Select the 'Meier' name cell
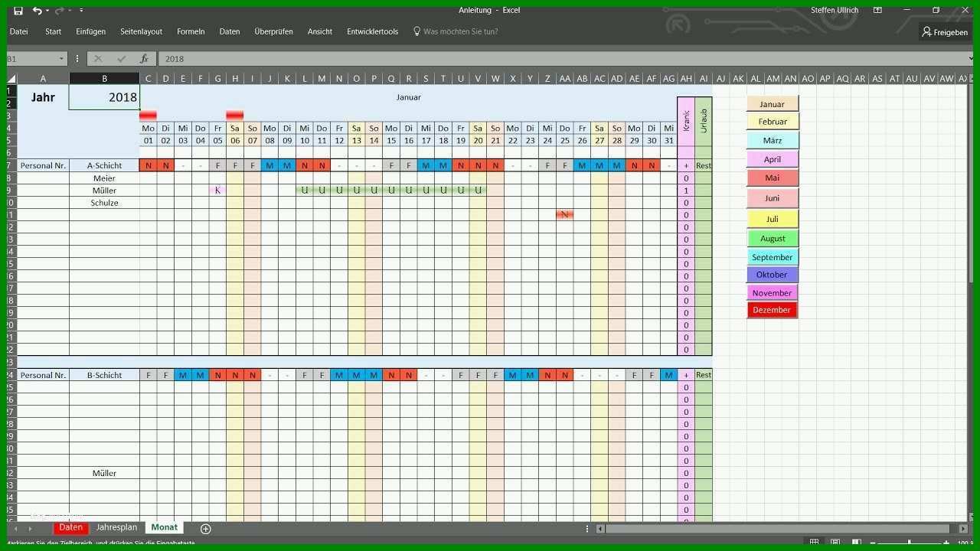 [104, 178]
